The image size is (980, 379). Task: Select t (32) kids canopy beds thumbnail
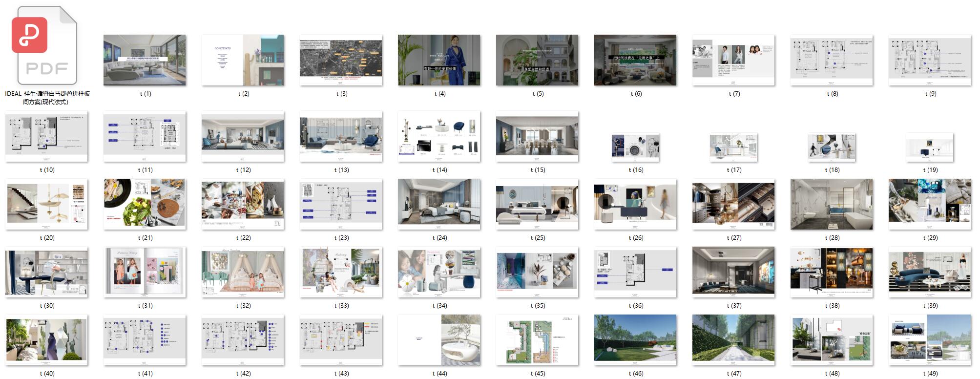(243, 272)
